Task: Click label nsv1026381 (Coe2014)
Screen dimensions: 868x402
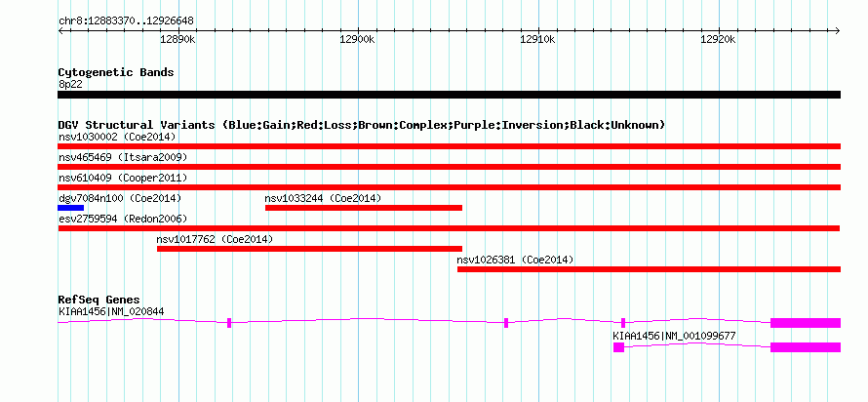Action: [x=515, y=260]
